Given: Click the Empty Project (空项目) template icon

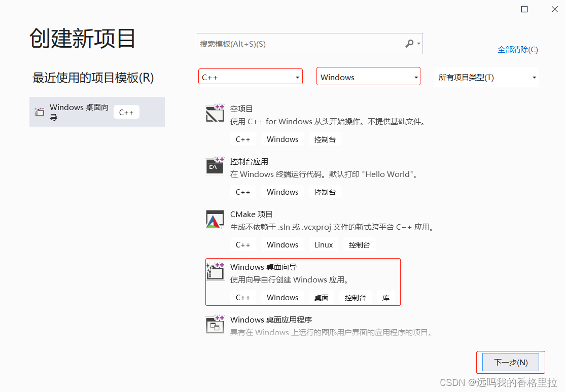Looking at the screenshot, I should [215, 114].
